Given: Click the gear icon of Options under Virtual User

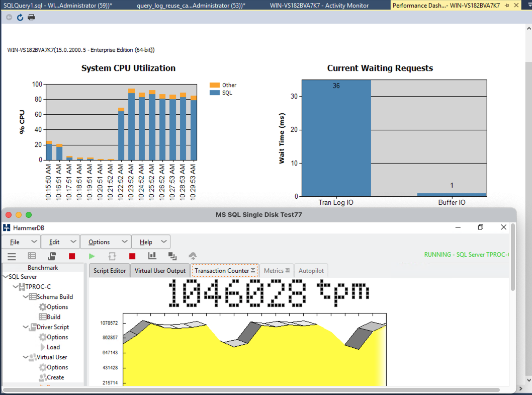Looking at the screenshot, I should pyautogui.click(x=42, y=367).
